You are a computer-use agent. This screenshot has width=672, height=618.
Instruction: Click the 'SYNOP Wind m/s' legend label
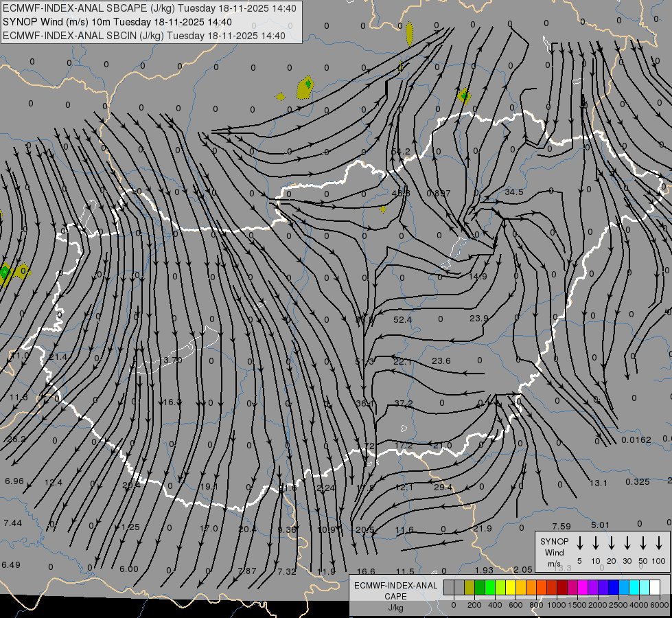(x=554, y=552)
